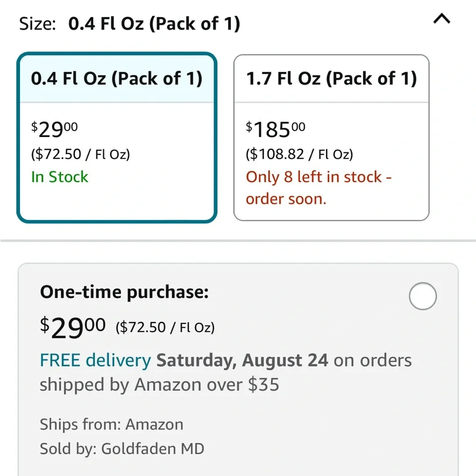
Task: Select the One-time purchase radio button
Action: tap(423, 296)
